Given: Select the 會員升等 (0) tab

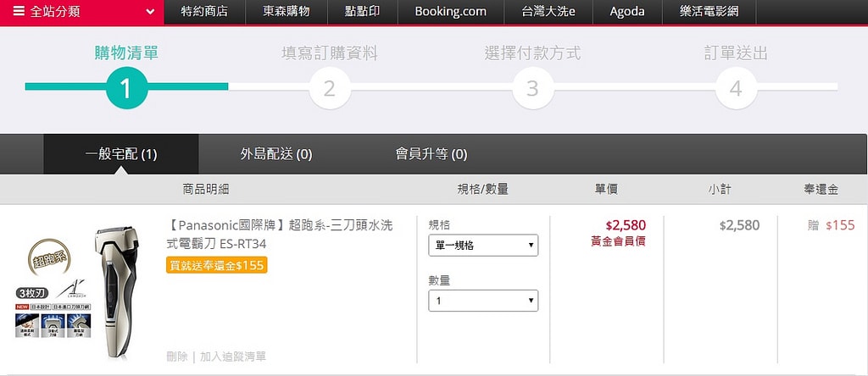Looking at the screenshot, I should click(431, 154).
